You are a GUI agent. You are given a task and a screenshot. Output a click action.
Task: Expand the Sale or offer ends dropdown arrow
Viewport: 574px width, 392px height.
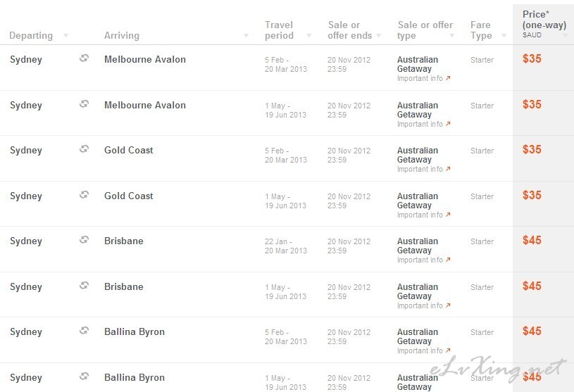coord(378,35)
